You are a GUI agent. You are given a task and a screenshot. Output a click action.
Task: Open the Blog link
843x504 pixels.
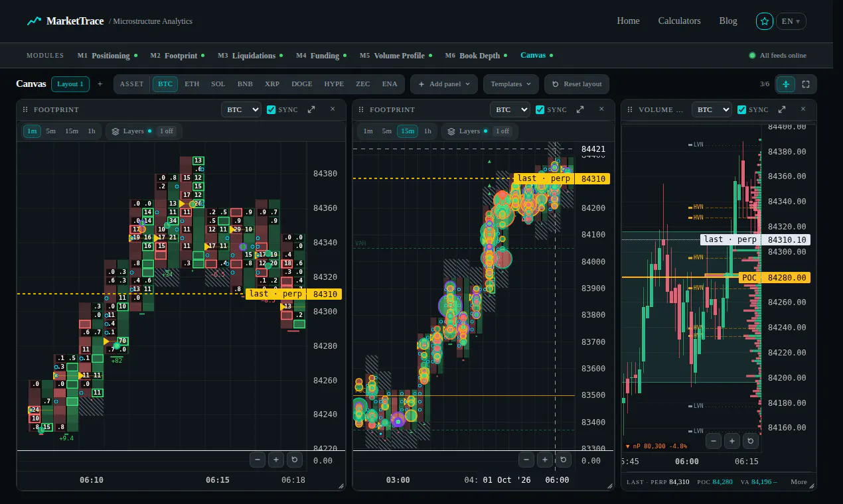pos(728,21)
